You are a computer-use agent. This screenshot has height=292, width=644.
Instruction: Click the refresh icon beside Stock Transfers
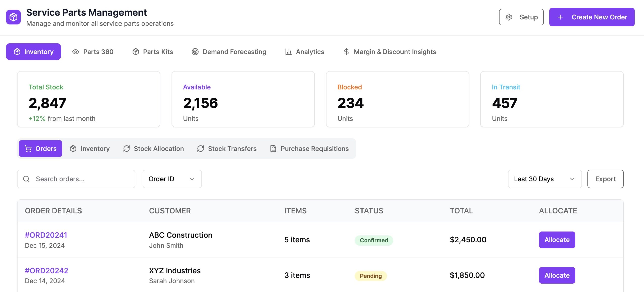point(200,149)
